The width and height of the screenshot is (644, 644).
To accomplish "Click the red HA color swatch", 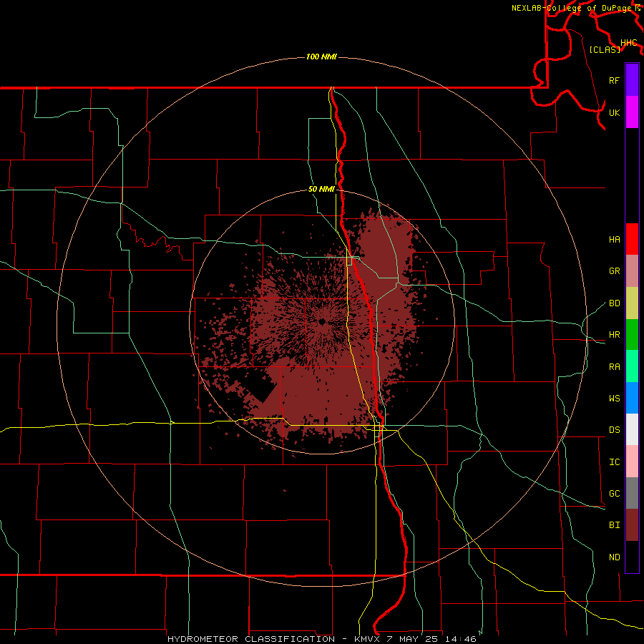I will point(632,239).
